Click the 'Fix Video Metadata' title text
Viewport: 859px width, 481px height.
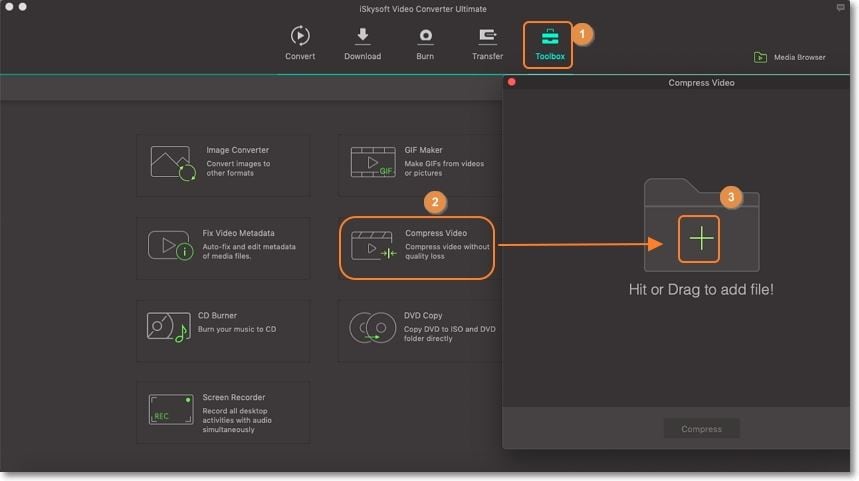click(x=238, y=233)
